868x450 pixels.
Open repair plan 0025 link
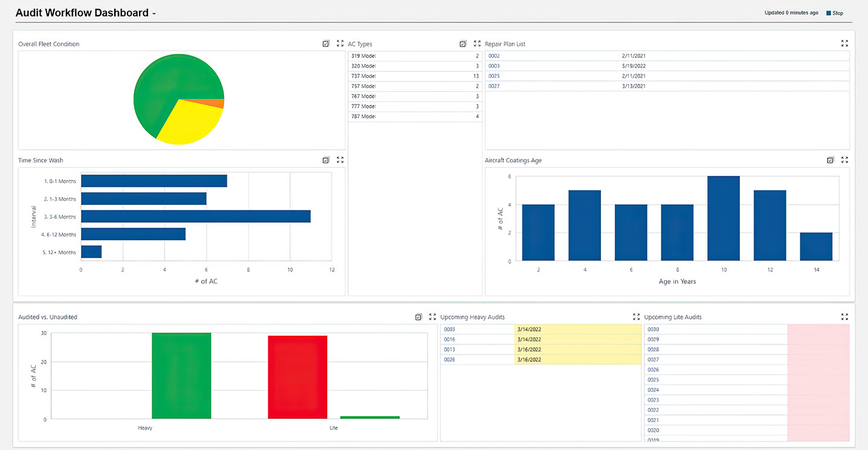point(494,76)
